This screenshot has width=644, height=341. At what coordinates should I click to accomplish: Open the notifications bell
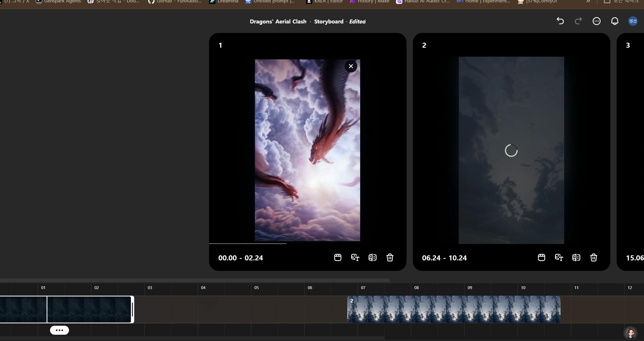tap(615, 21)
